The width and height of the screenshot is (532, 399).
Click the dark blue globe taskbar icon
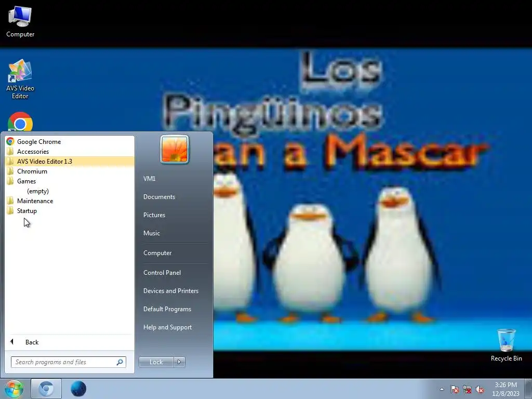(x=78, y=389)
